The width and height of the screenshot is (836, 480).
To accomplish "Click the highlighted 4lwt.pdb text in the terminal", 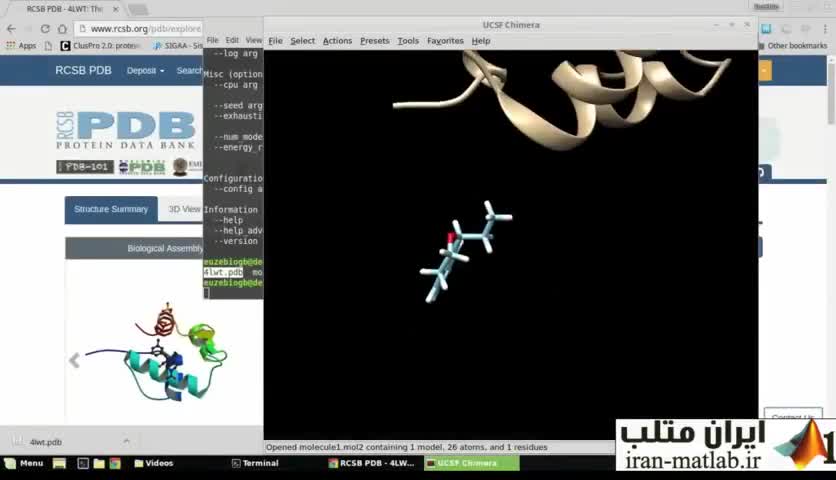I will pyautogui.click(x=223, y=273).
